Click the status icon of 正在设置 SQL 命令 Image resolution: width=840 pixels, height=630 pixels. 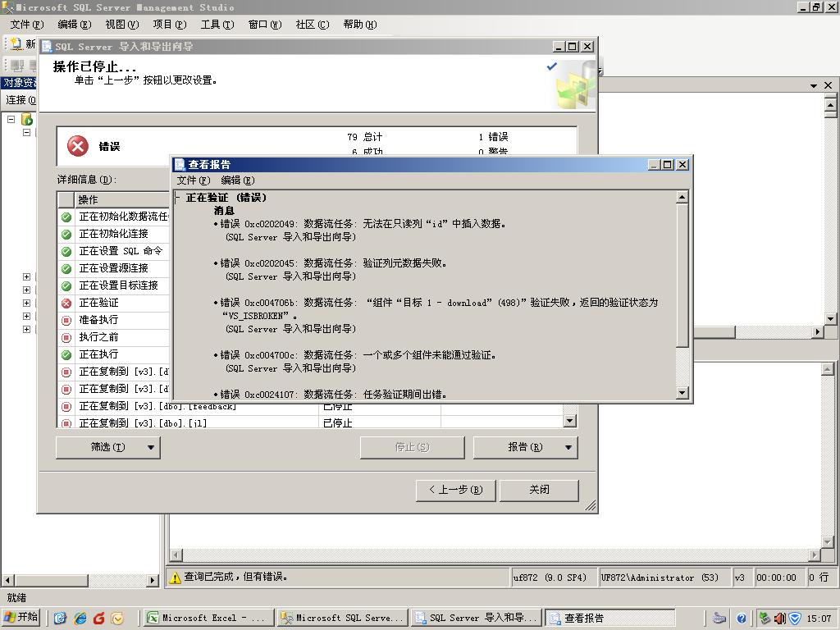[66, 251]
